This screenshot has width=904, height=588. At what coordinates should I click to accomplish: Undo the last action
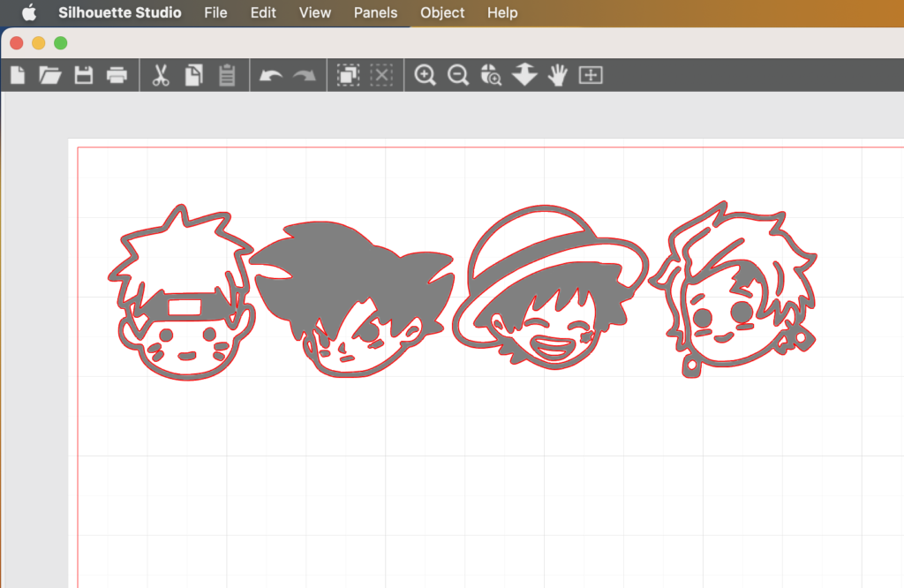pos(271,75)
